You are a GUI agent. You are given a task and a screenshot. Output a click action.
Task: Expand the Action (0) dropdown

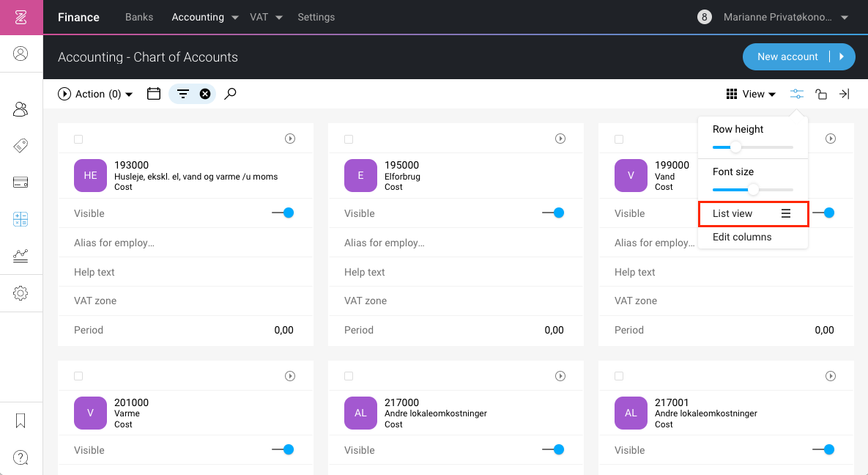tap(95, 94)
